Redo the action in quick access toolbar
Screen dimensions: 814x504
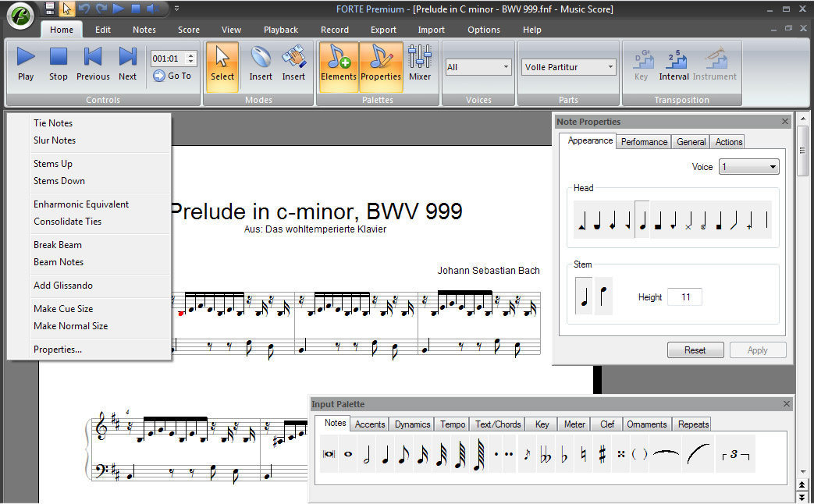coord(101,9)
